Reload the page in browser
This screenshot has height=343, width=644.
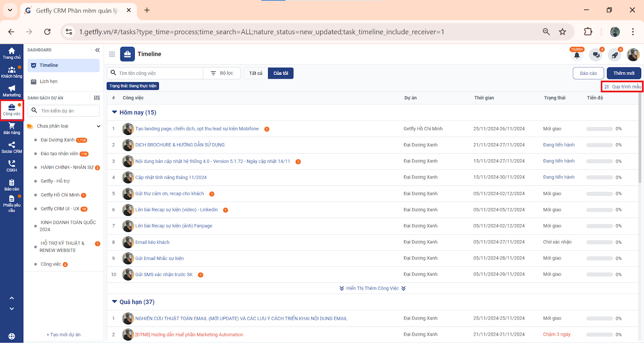tap(47, 32)
